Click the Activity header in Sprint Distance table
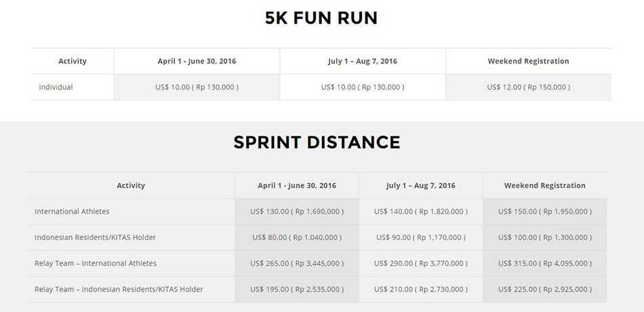Image resolution: width=644 pixels, height=312 pixels. point(131,185)
